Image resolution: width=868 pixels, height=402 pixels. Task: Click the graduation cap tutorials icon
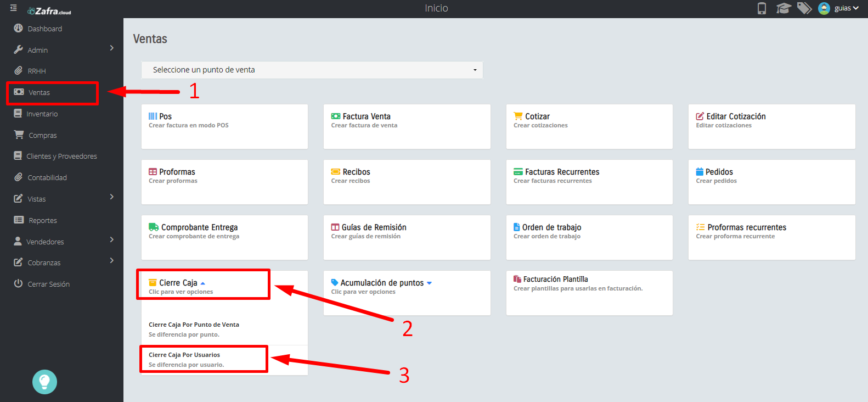click(784, 8)
